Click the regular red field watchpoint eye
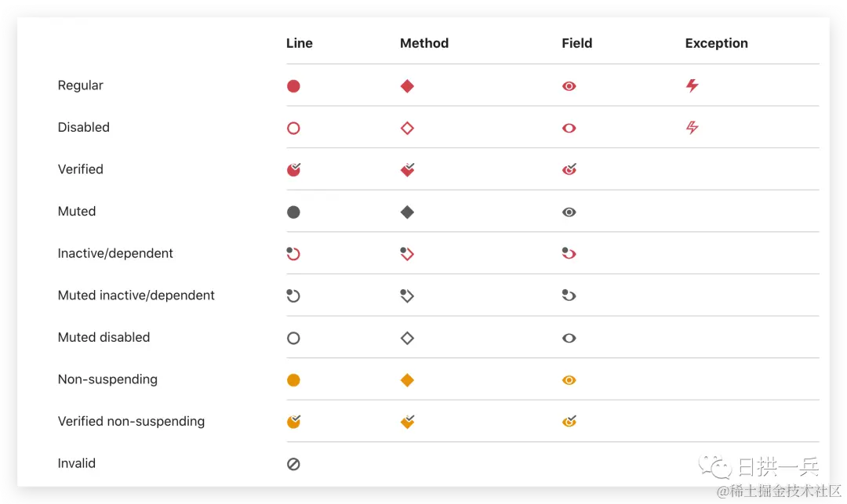 pyautogui.click(x=569, y=86)
